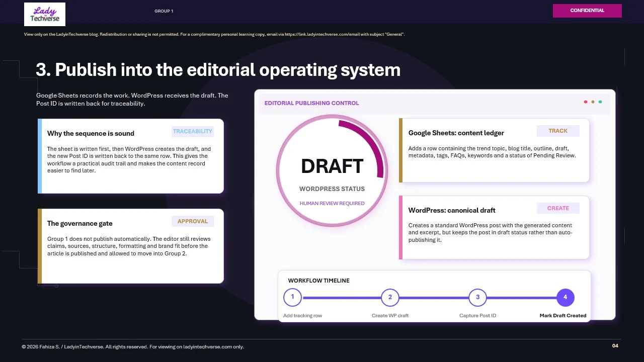Click the DRAFT status text in the ring
Viewport: 644px width, 362px height.
[332, 166]
